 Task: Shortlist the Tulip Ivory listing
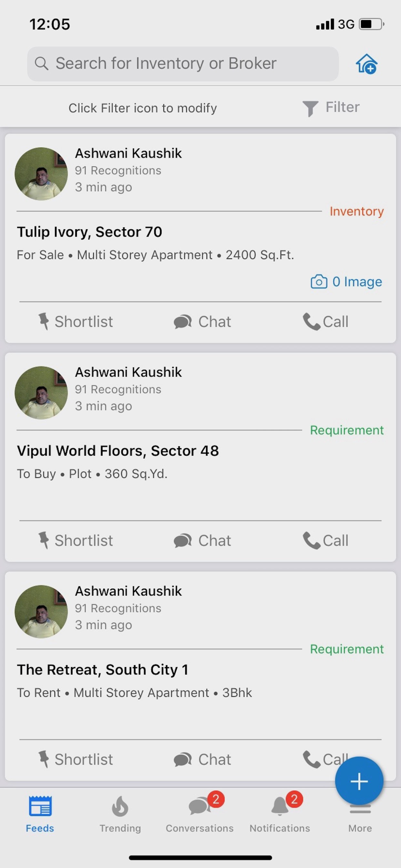click(76, 322)
